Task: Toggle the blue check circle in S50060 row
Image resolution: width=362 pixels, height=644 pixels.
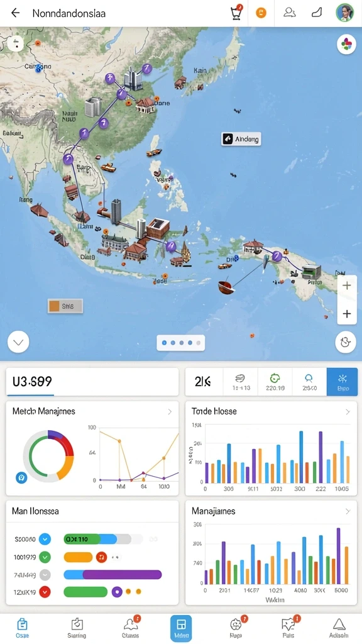Action: tap(45, 539)
